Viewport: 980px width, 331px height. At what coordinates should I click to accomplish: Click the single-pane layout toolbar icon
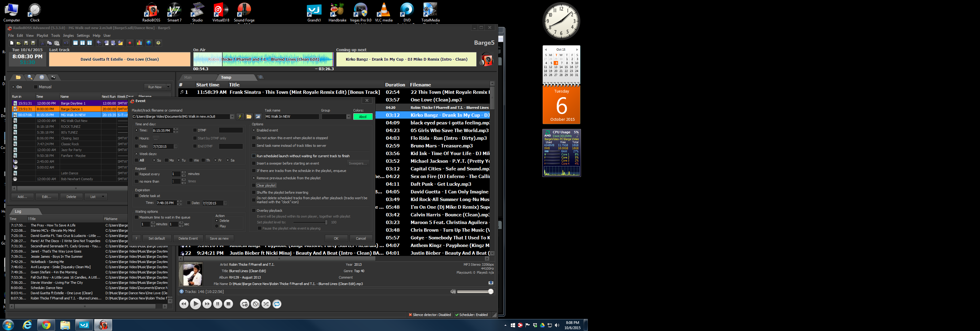tap(75, 43)
